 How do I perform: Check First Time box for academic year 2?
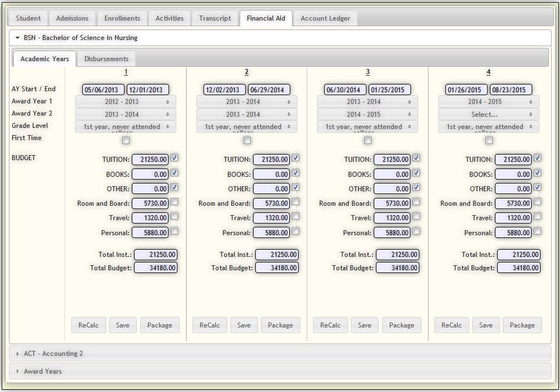[247, 141]
